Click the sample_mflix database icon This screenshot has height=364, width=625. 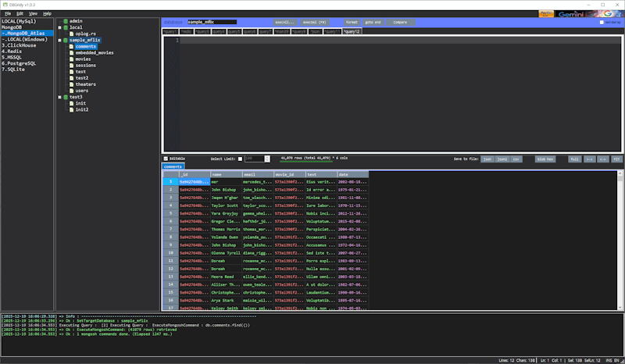click(x=66, y=41)
